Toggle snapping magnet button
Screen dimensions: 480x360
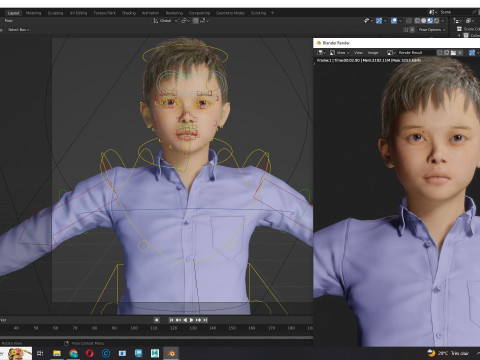point(196,21)
